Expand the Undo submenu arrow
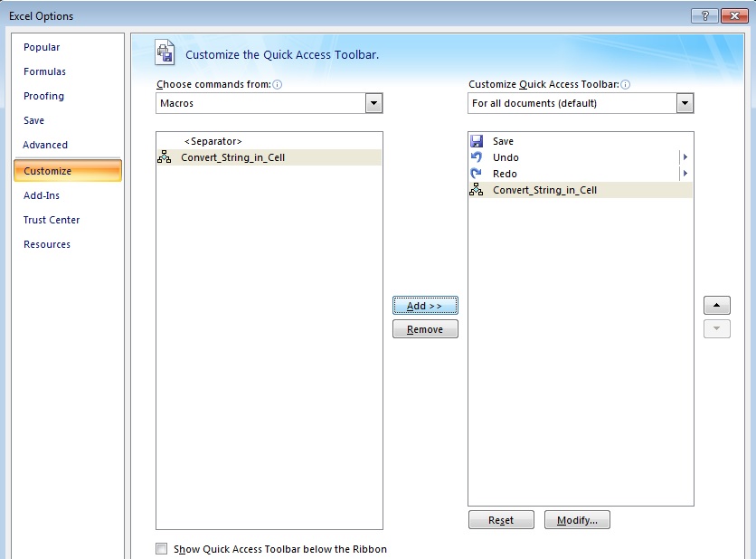This screenshot has width=756, height=559. [685, 156]
